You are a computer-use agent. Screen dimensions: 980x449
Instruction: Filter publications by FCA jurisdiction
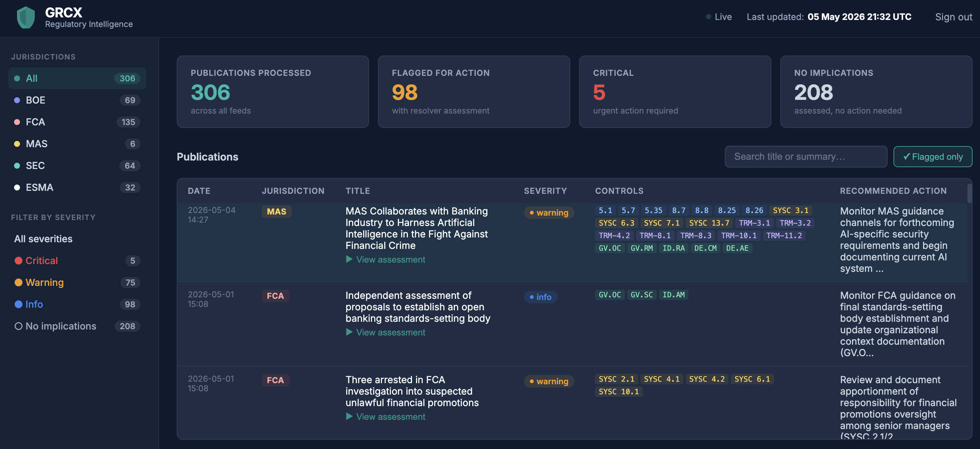(x=77, y=122)
